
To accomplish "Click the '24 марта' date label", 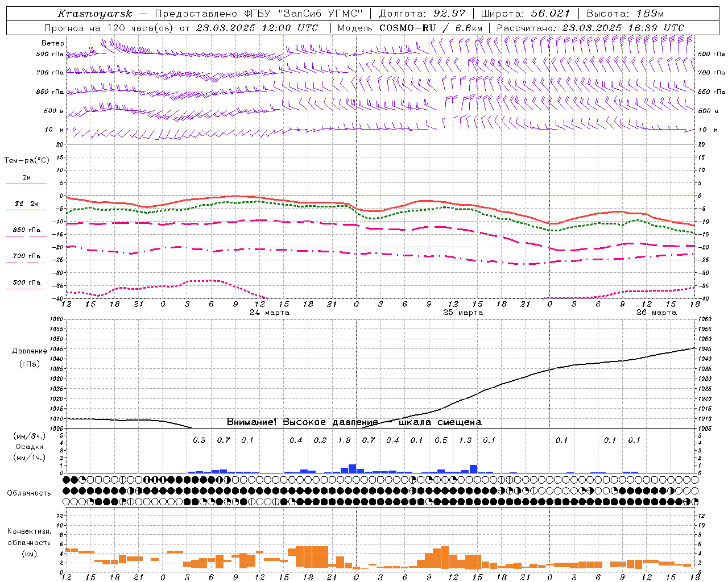I will coord(270,313).
